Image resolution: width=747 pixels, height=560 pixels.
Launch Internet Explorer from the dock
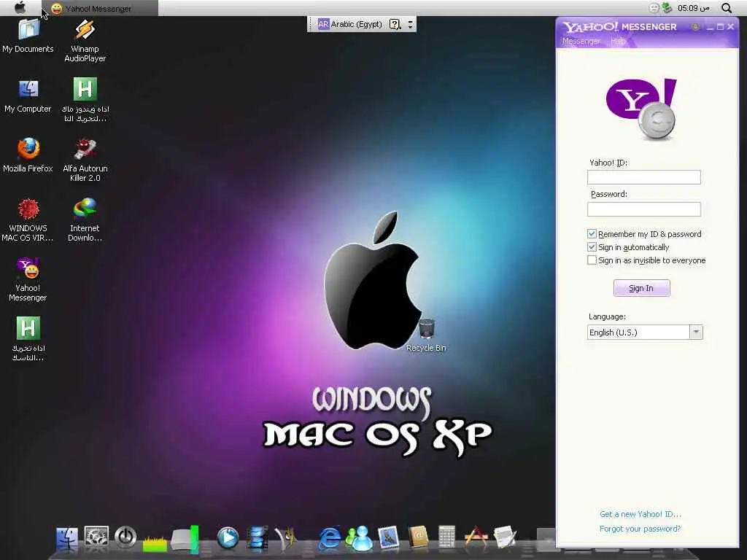point(330,538)
